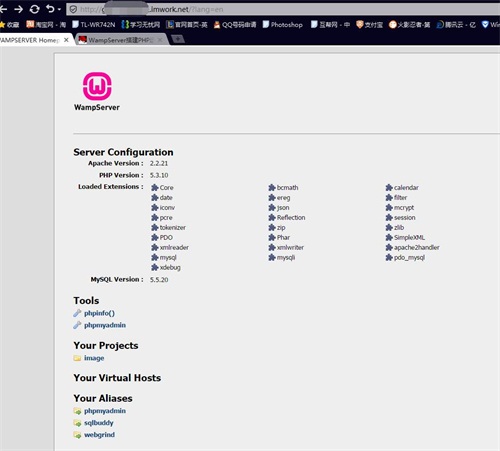
Task: Open the image project link
Action: pos(94,358)
